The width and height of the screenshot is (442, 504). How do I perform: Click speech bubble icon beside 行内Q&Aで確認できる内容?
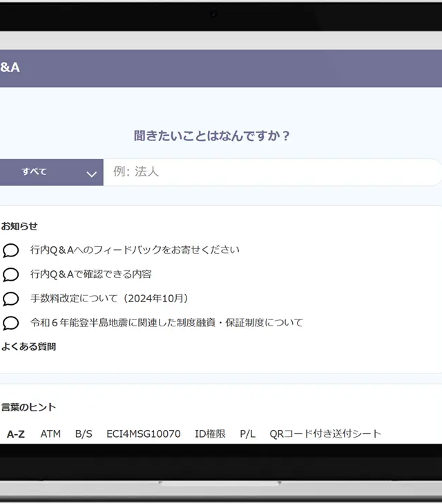[x=10, y=274]
